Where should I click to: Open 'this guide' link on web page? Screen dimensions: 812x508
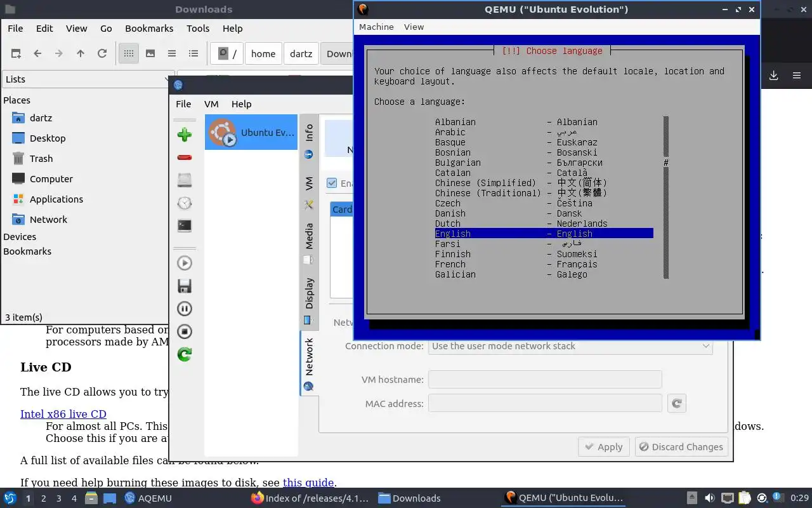point(308,483)
